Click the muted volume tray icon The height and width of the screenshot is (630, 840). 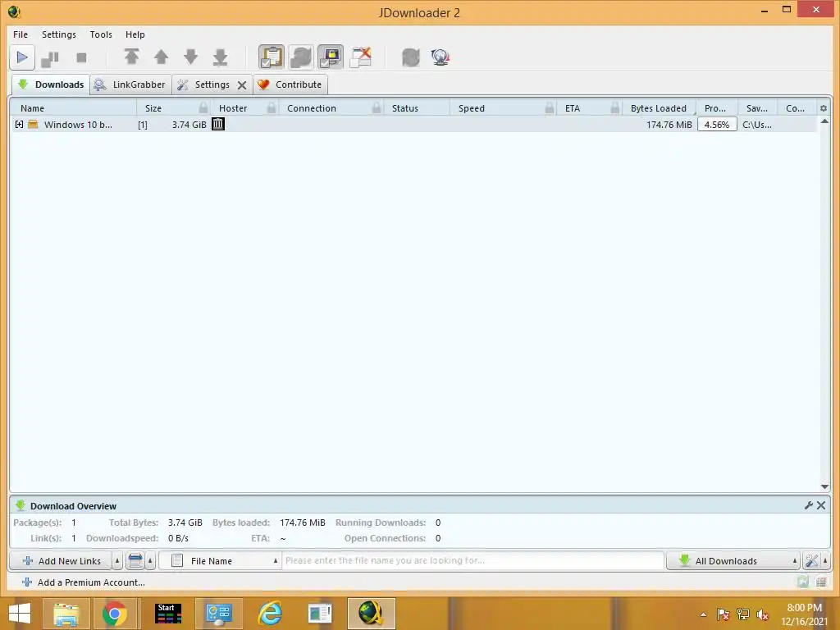tap(762, 614)
